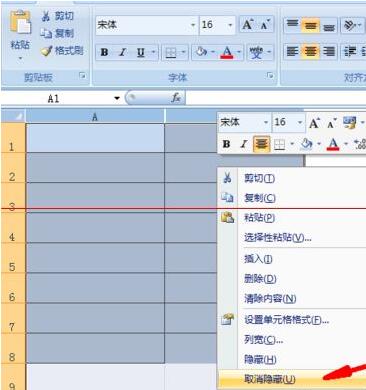Image resolution: width=366 pixels, height=390 pixels.
Task: Decrease font size in ribbon
Action: [x=265, y=25]
